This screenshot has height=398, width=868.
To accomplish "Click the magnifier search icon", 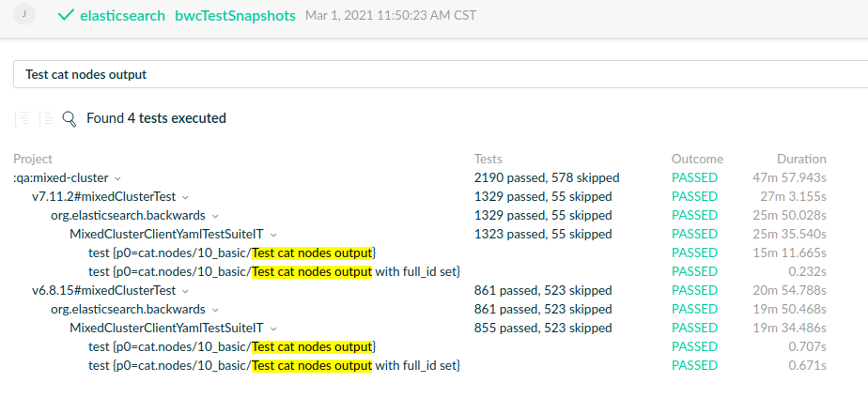I will (x=70, y=119).
